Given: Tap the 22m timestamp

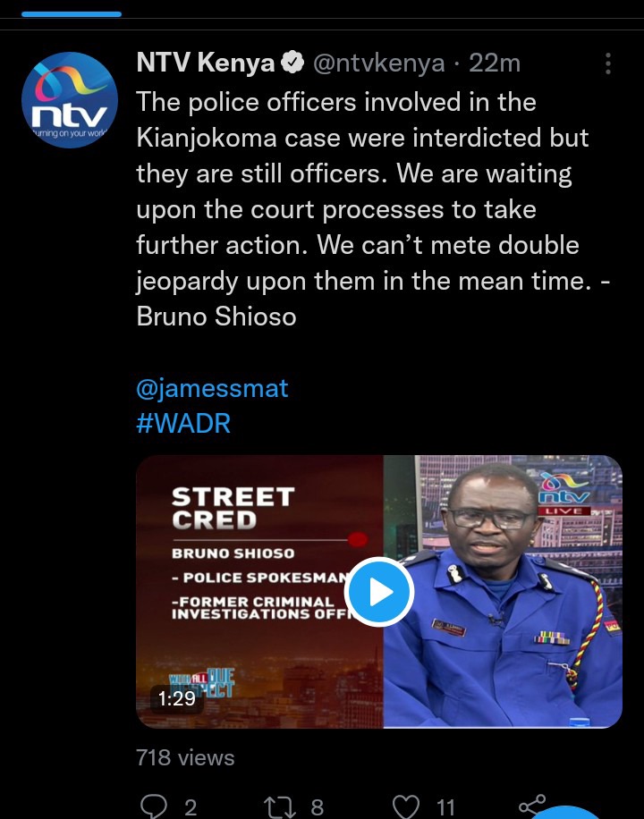Looking at the screenshot, I should (495, 63).
